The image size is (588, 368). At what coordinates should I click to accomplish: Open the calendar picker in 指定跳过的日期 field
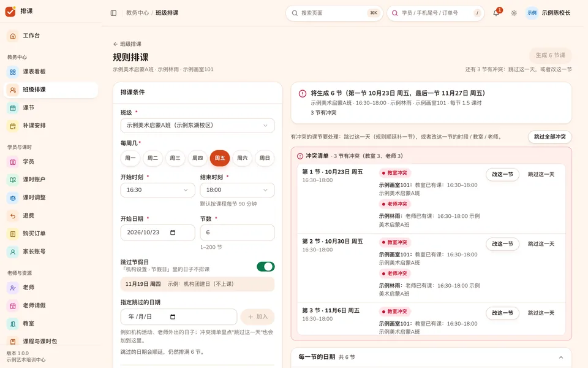(x=173, y=316)
